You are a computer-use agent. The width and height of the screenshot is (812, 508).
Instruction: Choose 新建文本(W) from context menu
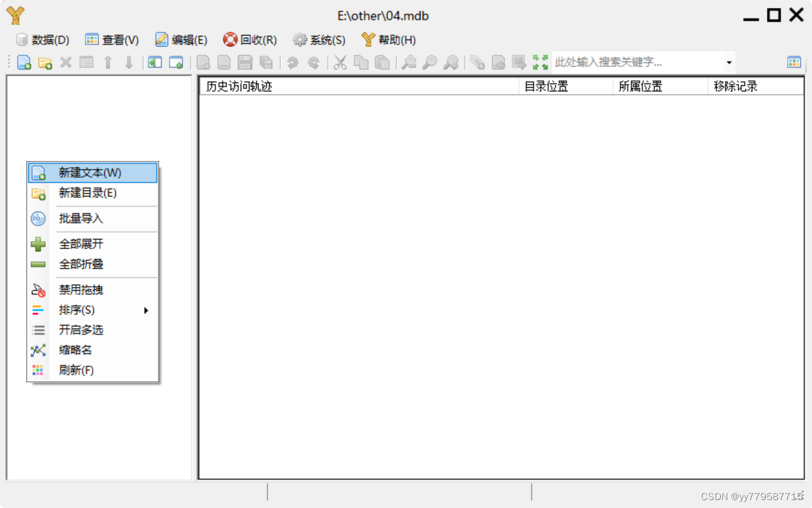pos(93,173)
